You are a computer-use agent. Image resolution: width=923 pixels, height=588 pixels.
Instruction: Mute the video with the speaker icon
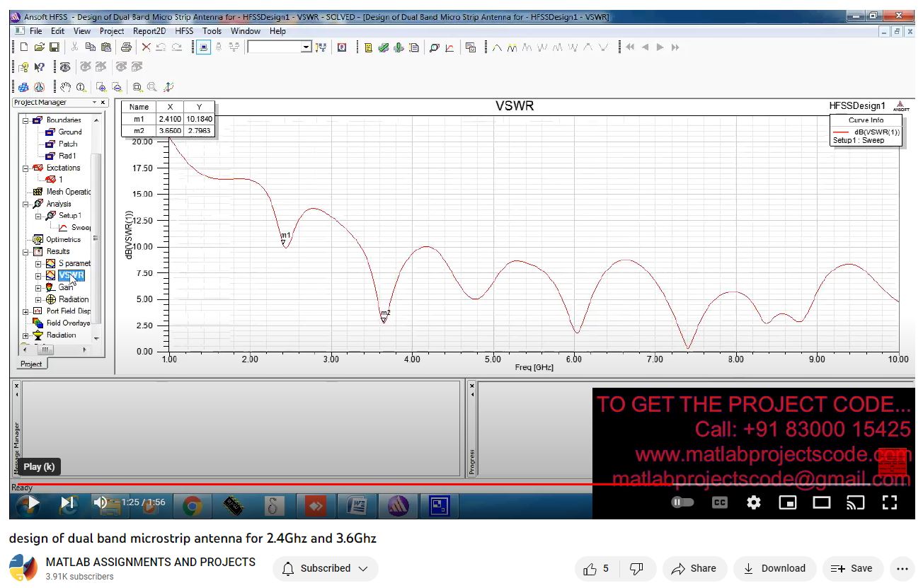[x=101, y=502]
